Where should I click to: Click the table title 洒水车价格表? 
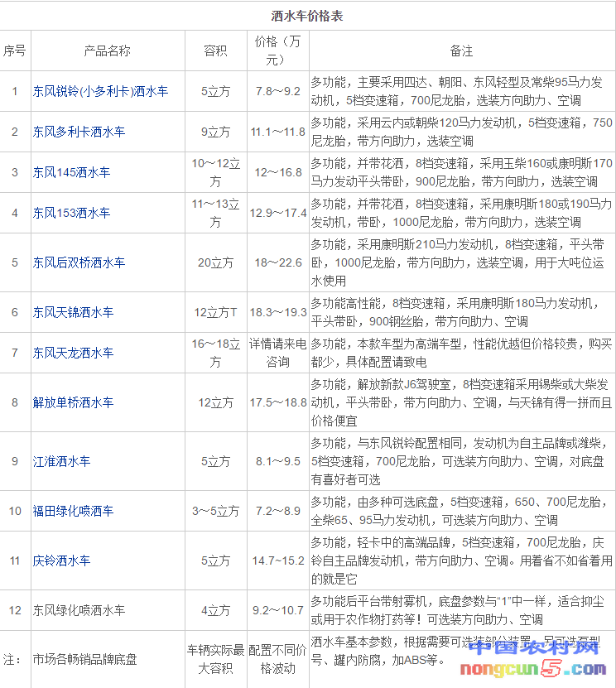click(x=307, y=16)
